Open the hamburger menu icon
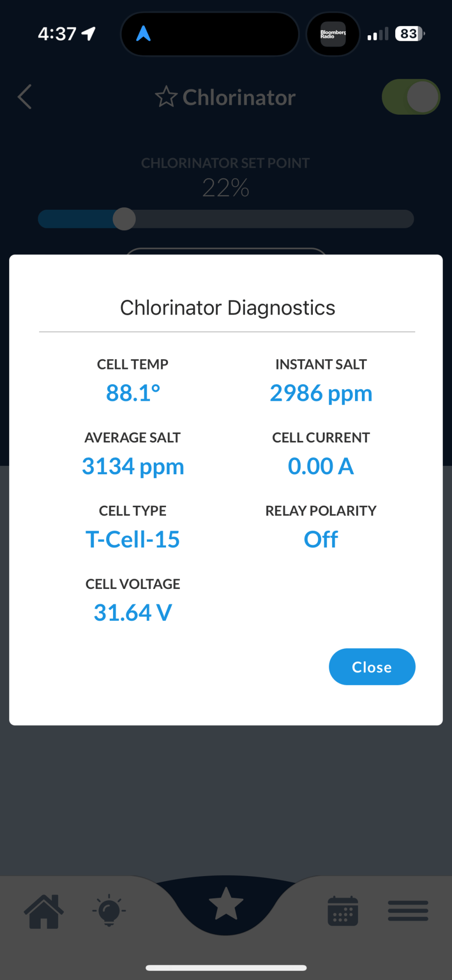The width and height of the screenshot is (452, 980). [x=408, y=911]
